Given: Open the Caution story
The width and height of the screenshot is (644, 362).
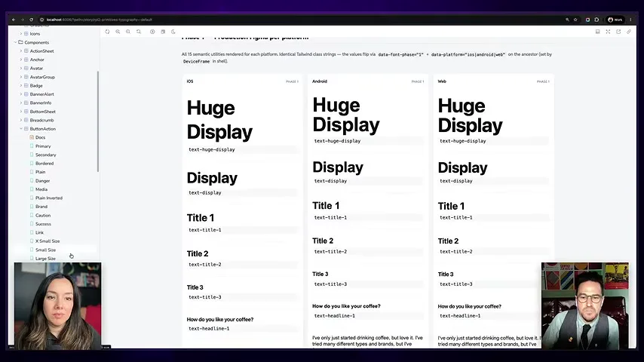Looking at the screenshot, I should pyautogui.click(x=43, y=215).
